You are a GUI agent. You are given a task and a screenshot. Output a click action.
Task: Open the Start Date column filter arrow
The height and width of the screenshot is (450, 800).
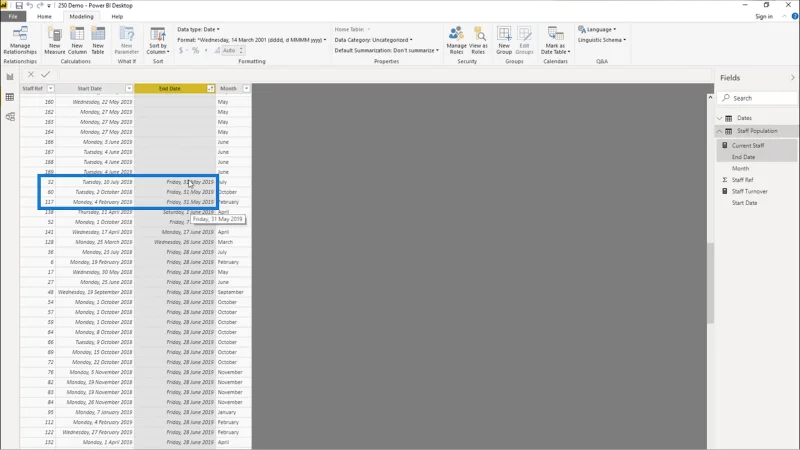(129, 88)
